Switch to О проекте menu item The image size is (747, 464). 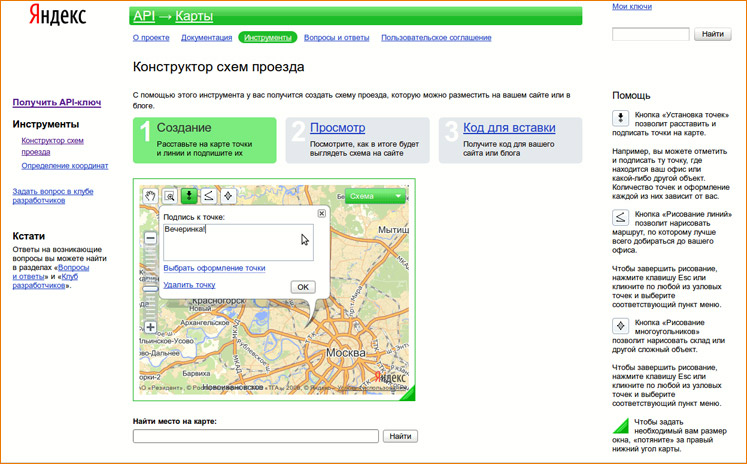151,38
